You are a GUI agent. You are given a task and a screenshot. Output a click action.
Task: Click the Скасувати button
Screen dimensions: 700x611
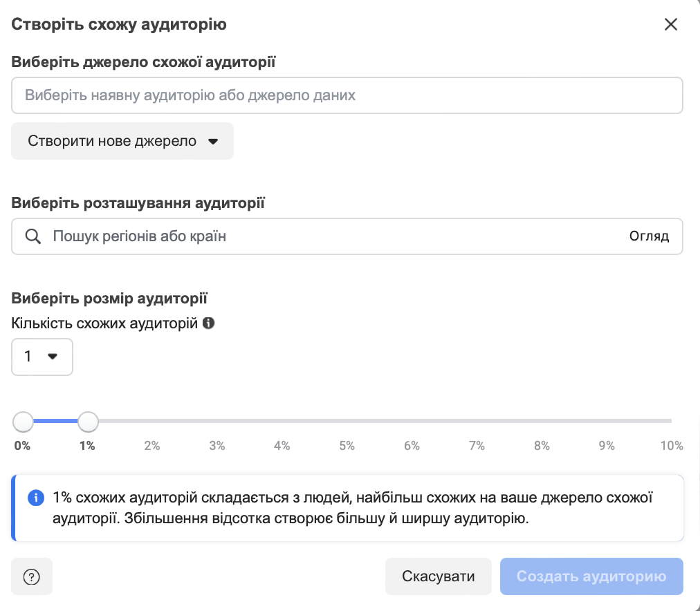438,576
